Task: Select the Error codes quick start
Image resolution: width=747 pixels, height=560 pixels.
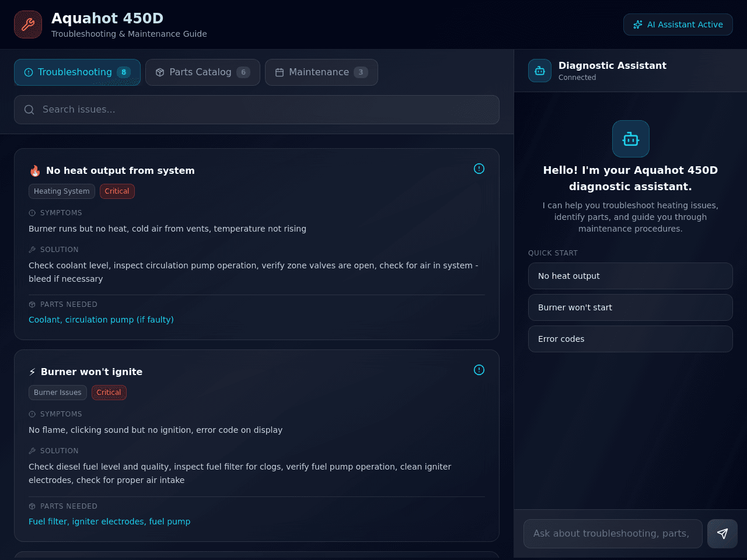Action: [x=630, y=339]
